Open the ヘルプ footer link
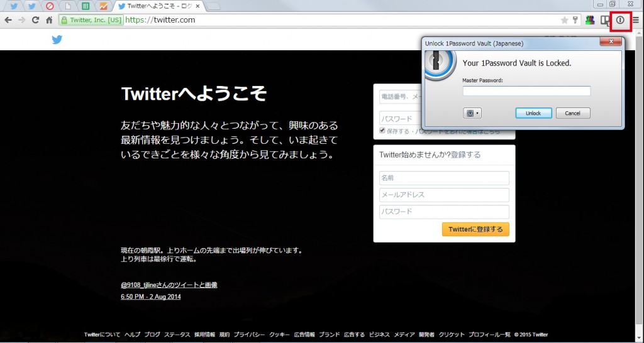The image size is (644, 343). click(x=132, y=335)
